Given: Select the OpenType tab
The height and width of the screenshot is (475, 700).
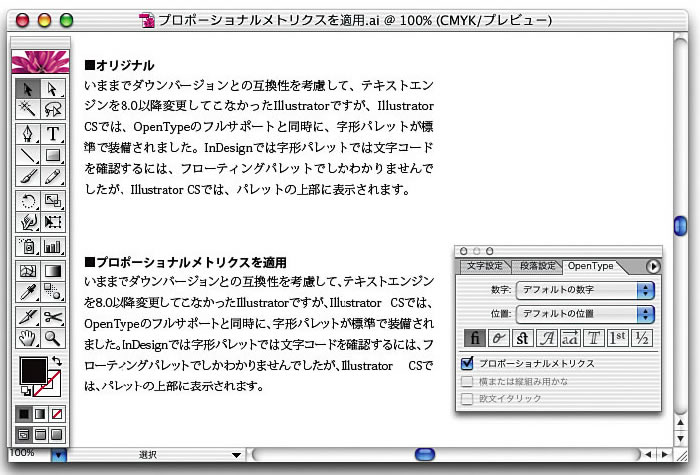Looking at the screenshot, I should coord(590,266).
